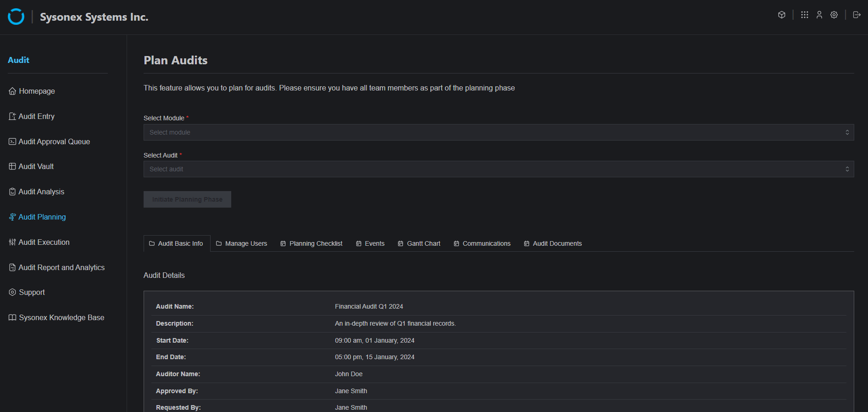Click the cube icon in top header
The height and width of the screenshot is (412, 868).
tap(782, 15)
